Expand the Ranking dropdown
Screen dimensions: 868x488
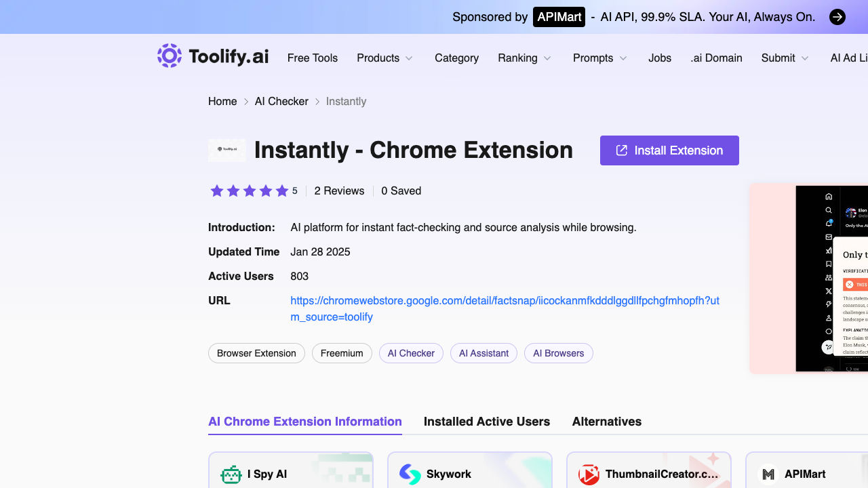[x=525, y=58]
